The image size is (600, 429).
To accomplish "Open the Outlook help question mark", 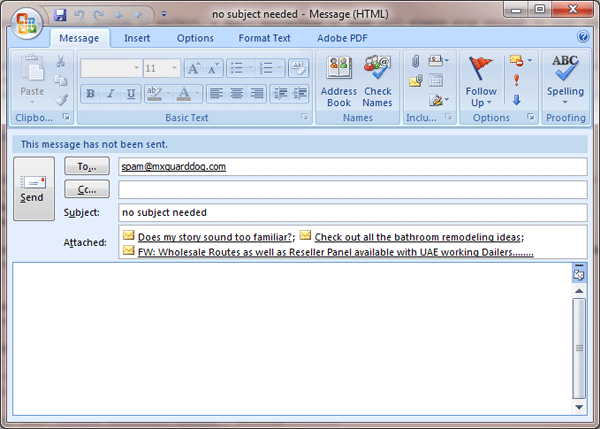I will (581, 38).
